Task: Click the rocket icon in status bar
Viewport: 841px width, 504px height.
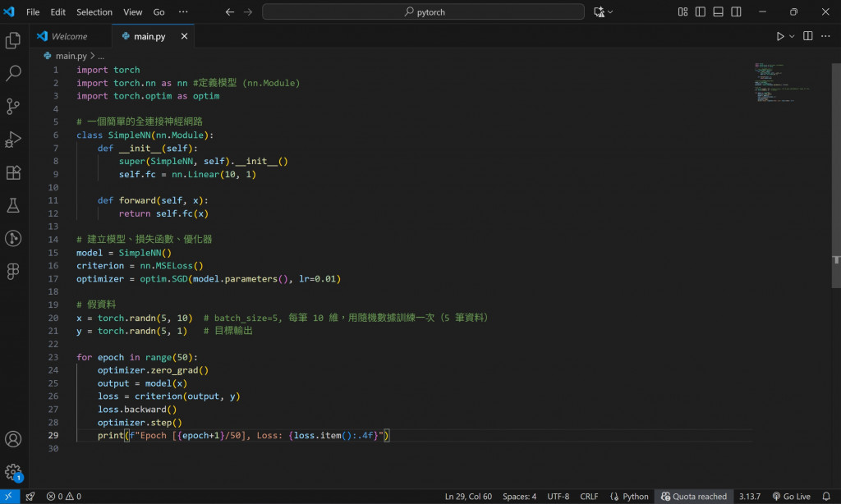Action: (x=30, y=497)
